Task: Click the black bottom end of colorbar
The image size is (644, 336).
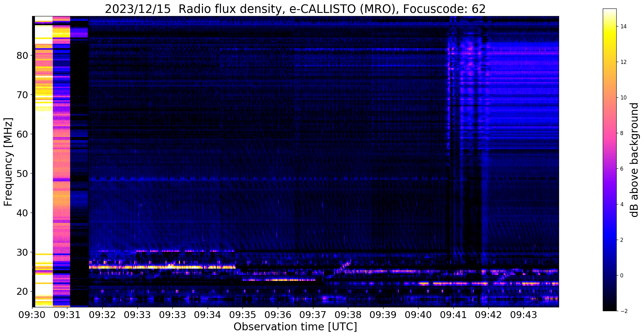Action: (x=609, y=309)
